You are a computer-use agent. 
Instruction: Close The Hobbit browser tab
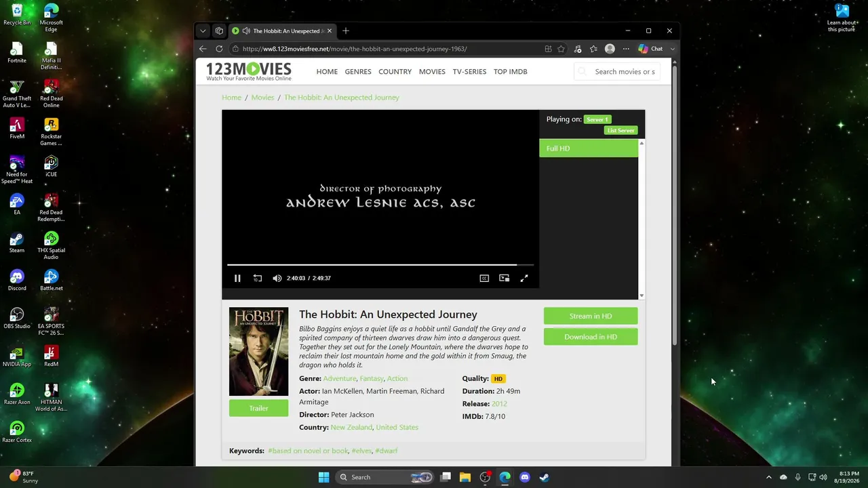pos(330,30)
